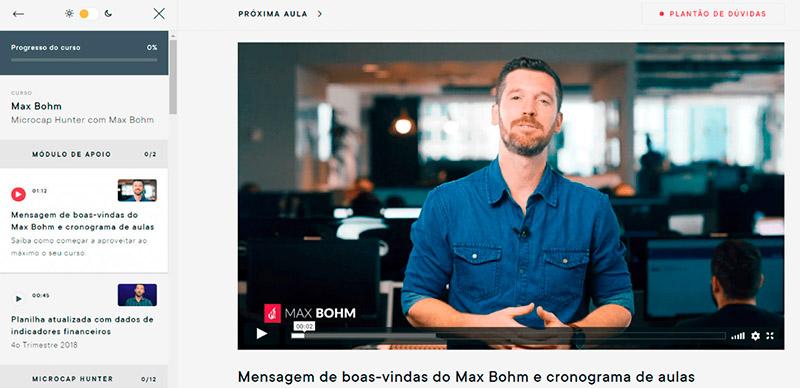The image size is (800, 388).
Task: Close the course sidebar with the X icon
Action: (159, 14)
